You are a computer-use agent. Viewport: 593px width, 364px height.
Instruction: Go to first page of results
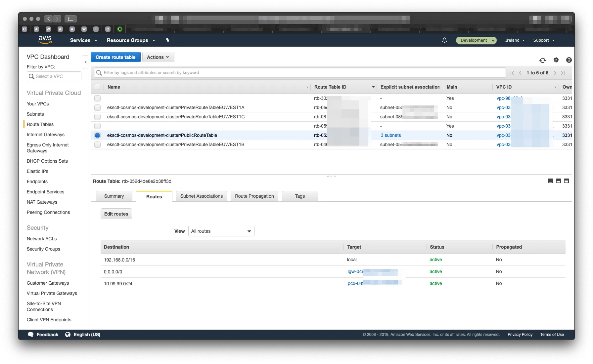512,73
